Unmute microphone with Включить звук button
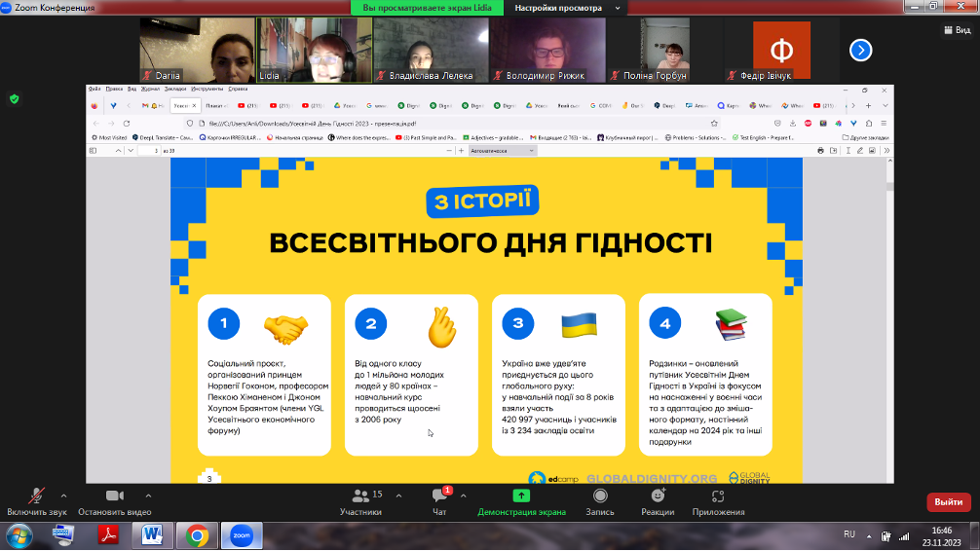The image size is (980, 551). [x=37, y=496]
